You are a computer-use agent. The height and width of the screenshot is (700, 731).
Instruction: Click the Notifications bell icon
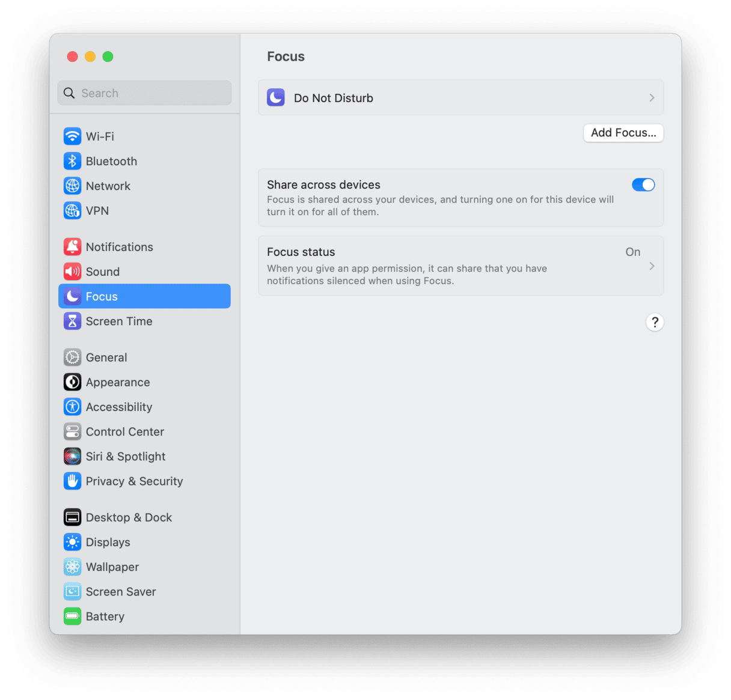pyautogui.click(x=72, y=247)
